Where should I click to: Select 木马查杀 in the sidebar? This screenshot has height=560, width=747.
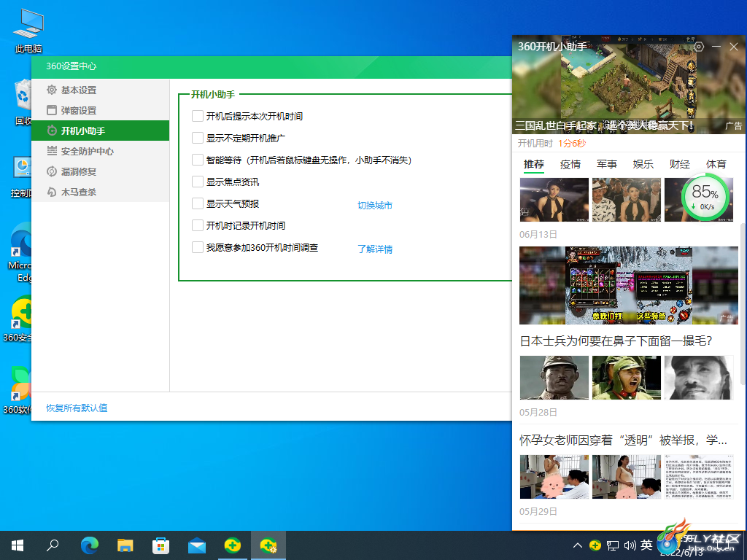(x=100, y=192)
